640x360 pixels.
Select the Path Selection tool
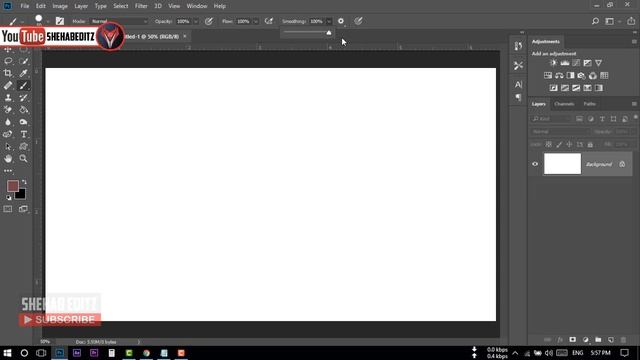click(8, 147)
